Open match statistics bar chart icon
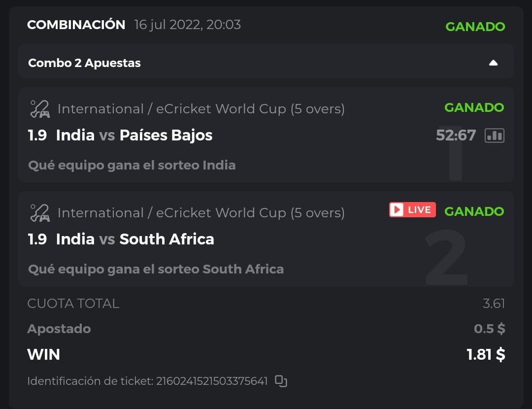Screen dimensions: 532x409 [x=495, y=136]
